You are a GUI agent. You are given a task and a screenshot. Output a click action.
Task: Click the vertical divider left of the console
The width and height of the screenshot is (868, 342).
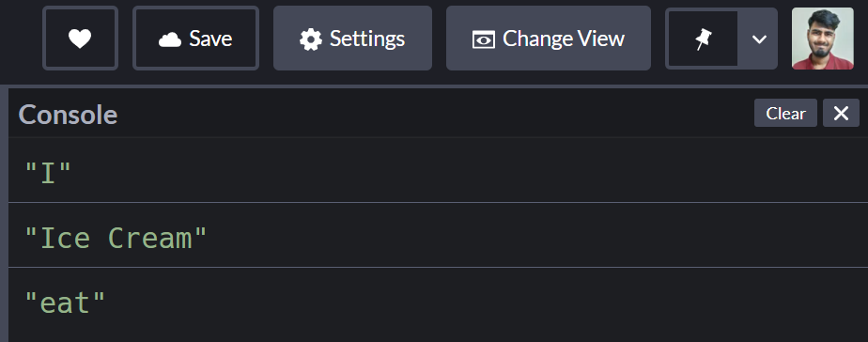pos(4,215)
